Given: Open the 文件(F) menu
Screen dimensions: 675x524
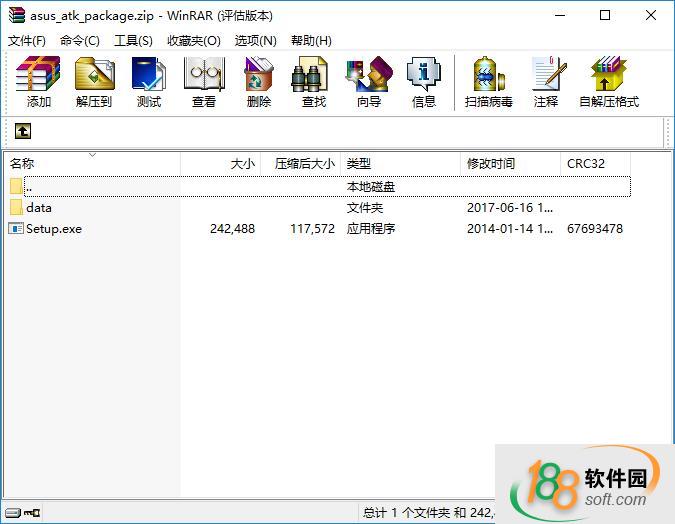Looking at the screenshot, I should click(x=27, y=41).
